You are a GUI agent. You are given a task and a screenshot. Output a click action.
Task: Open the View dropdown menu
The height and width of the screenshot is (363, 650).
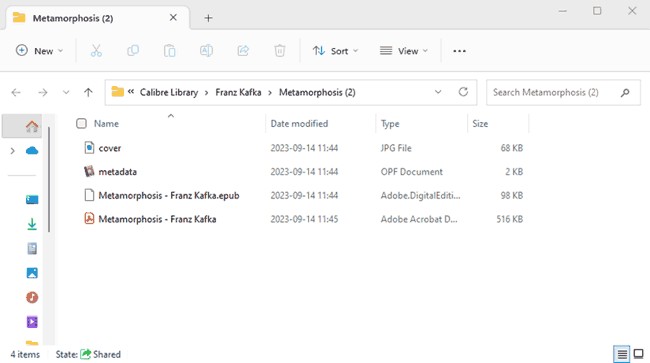403,51
